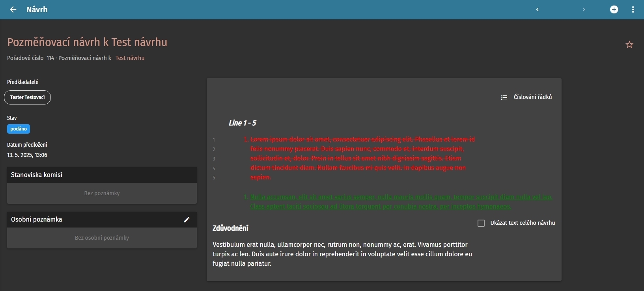644x291 pixels.
Task: Mark motion as favorite with star icon
Action: coord(629,45)
